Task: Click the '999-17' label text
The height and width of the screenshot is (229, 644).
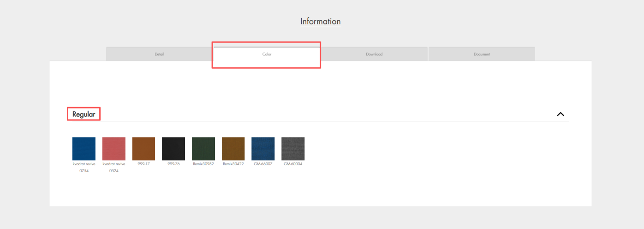Action: pos(143,164)
